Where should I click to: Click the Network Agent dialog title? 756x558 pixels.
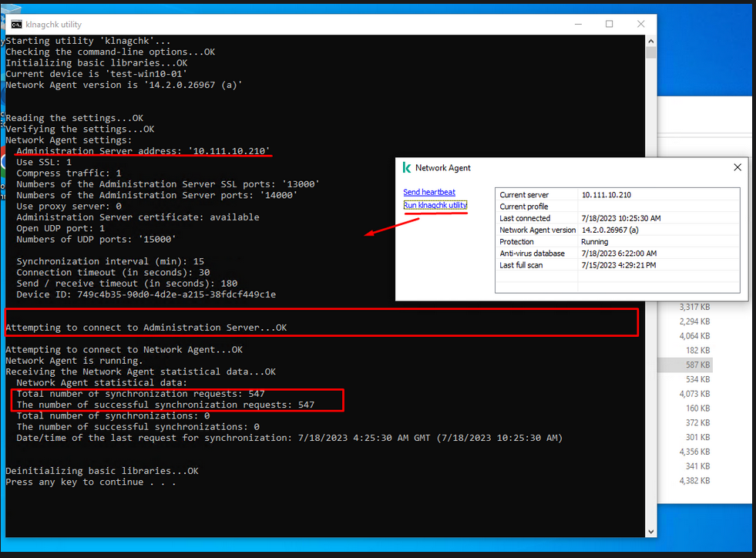(442, 168)
